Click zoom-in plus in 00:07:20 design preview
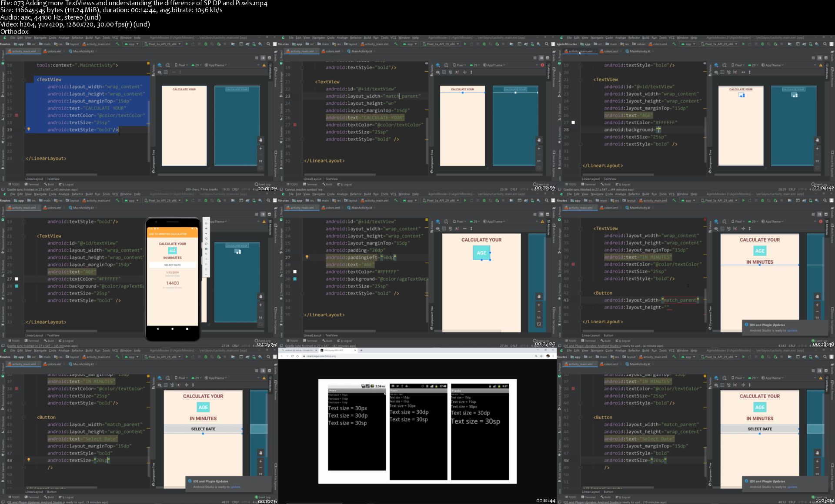 pos(539,305)
